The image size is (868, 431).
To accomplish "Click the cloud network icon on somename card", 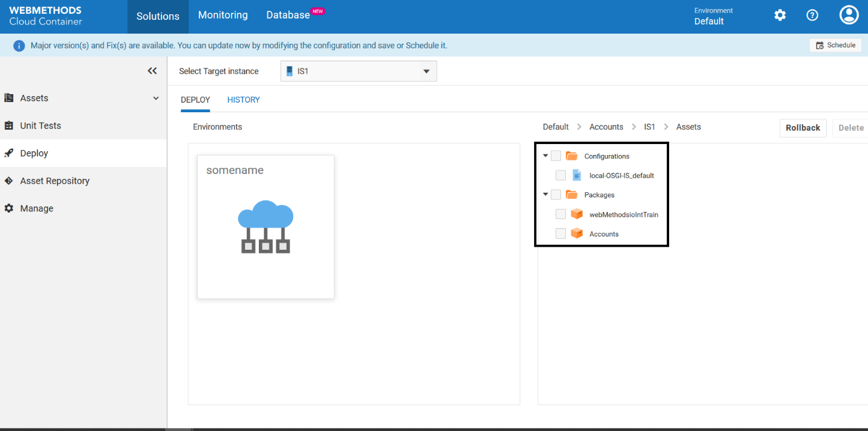I will coord(266,227).
